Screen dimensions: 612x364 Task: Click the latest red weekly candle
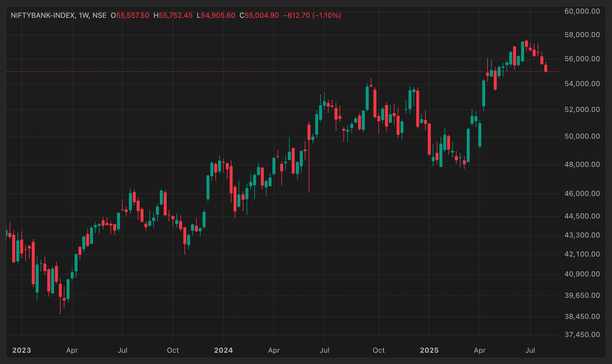click(x=546, y=68)
